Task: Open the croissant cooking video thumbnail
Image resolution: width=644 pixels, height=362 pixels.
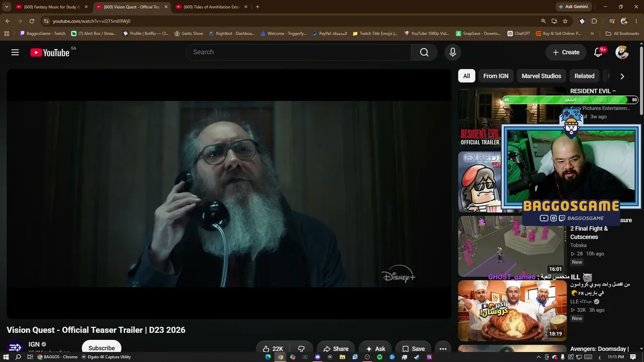Action: (512, 311)
